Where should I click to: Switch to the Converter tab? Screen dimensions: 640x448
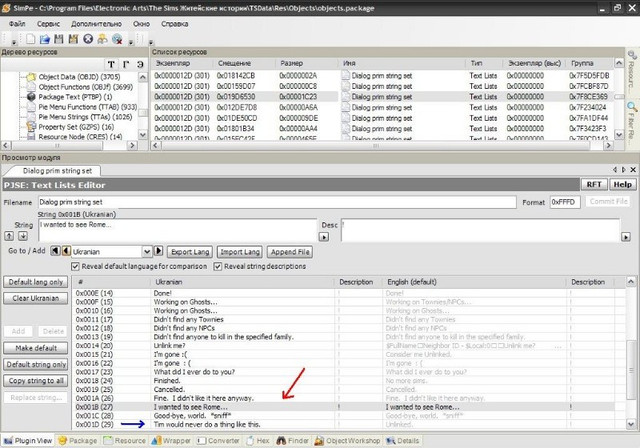tap(218, 441)
